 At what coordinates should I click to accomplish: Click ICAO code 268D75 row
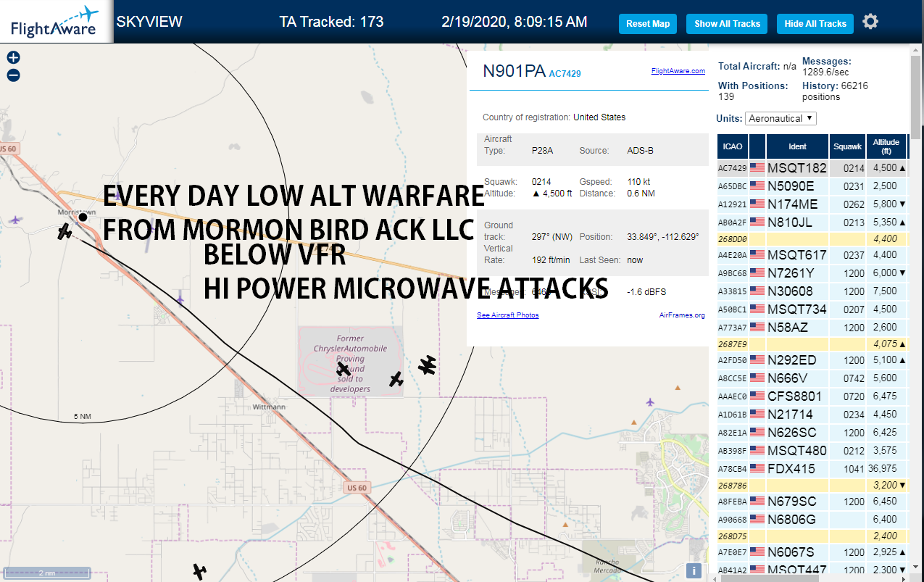(x=812, y=536)
